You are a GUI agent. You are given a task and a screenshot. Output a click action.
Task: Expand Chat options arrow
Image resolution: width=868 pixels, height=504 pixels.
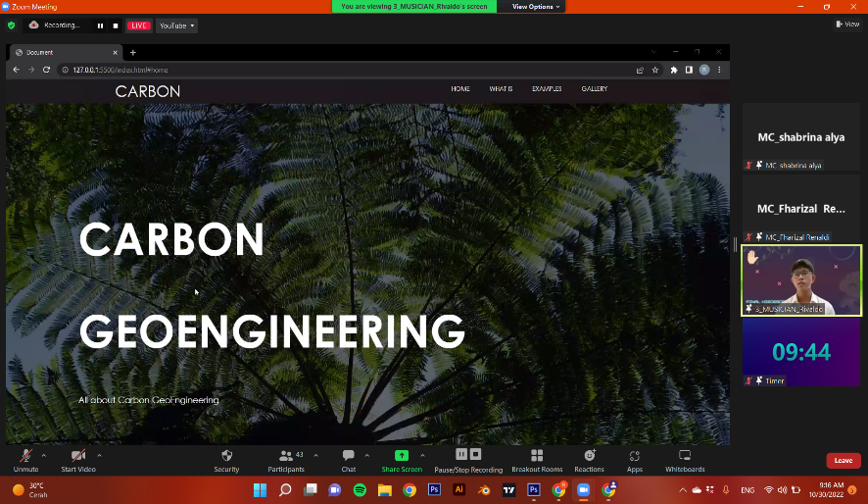click(x=367, y=455)
